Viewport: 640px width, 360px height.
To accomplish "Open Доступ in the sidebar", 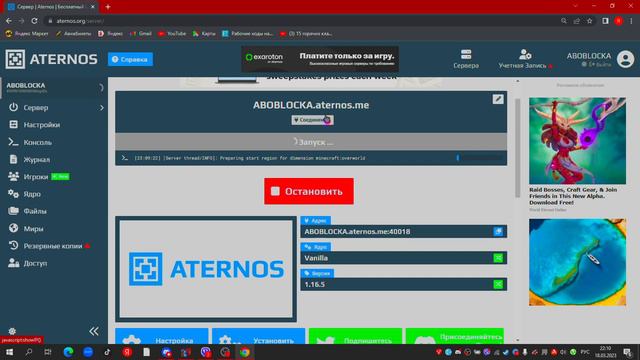I will point(35,263).
